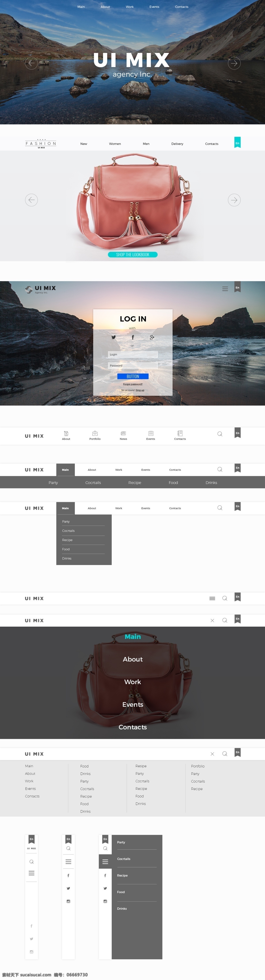
Task: Click the UI MIX Agency Inc. swirl logo
Action: (x=40, y=290)
